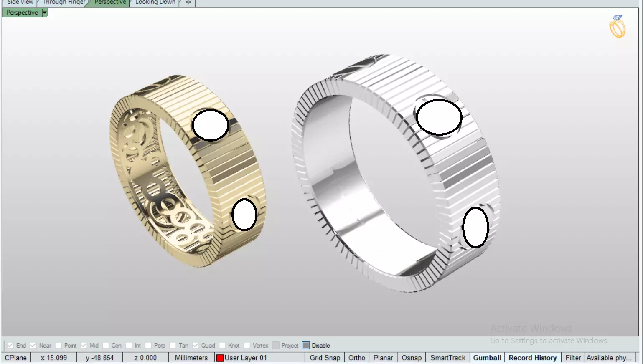
Task: Enable the Cen osnap checkbox
Action: click(106, 346)
